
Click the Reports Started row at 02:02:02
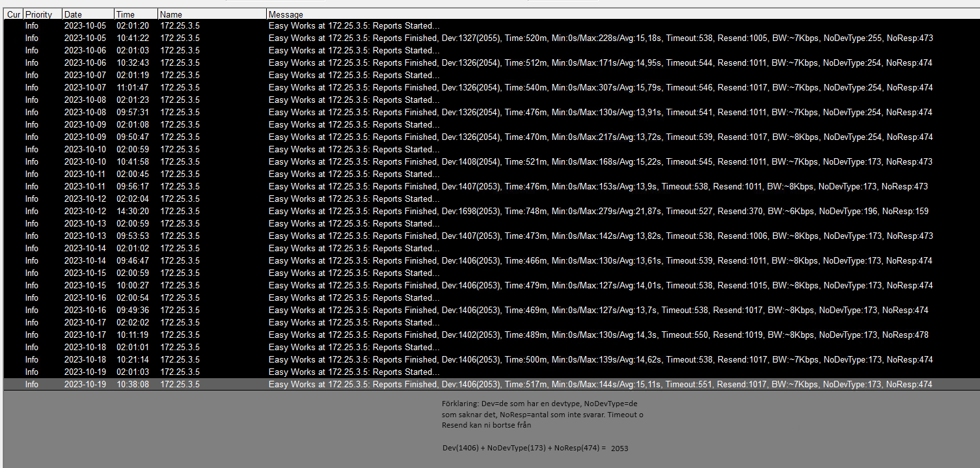click(x=491, y=323)
